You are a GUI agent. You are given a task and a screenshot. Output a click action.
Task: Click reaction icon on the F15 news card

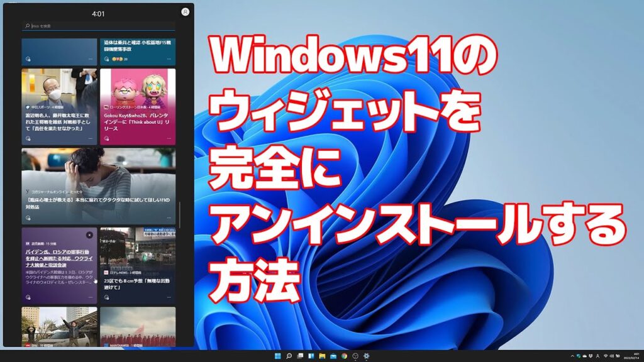click(106, 59)
